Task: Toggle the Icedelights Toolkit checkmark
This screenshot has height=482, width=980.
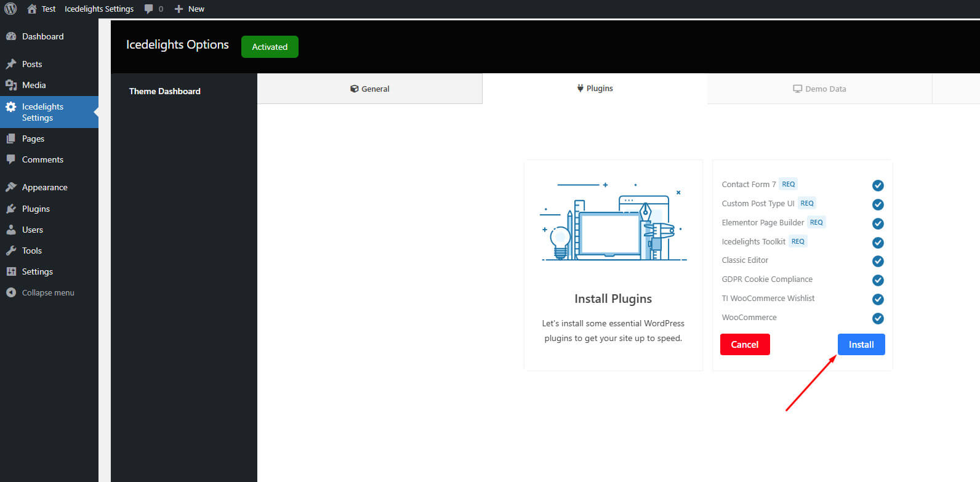Action: click(878, 243)
